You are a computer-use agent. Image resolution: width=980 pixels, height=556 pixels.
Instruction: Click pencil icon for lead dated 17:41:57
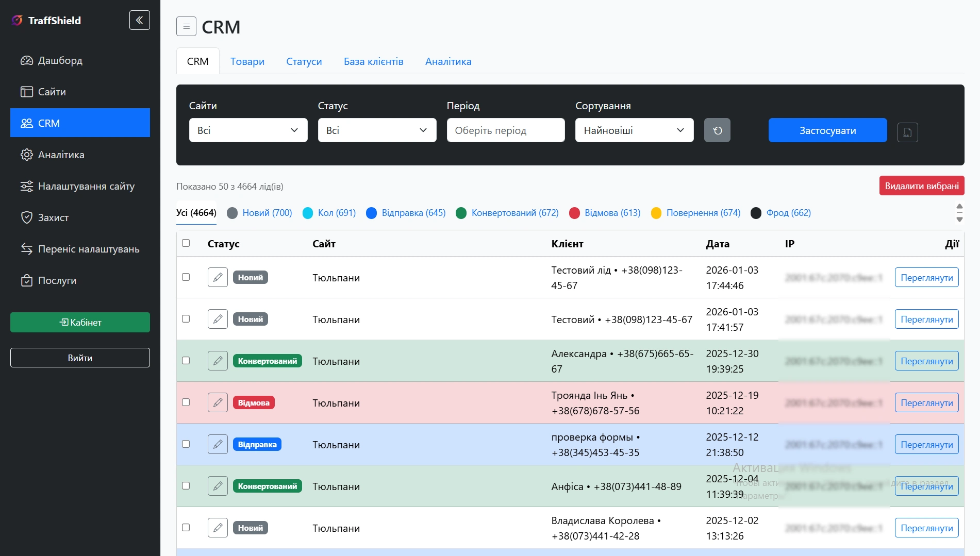(x=218, y=319)
